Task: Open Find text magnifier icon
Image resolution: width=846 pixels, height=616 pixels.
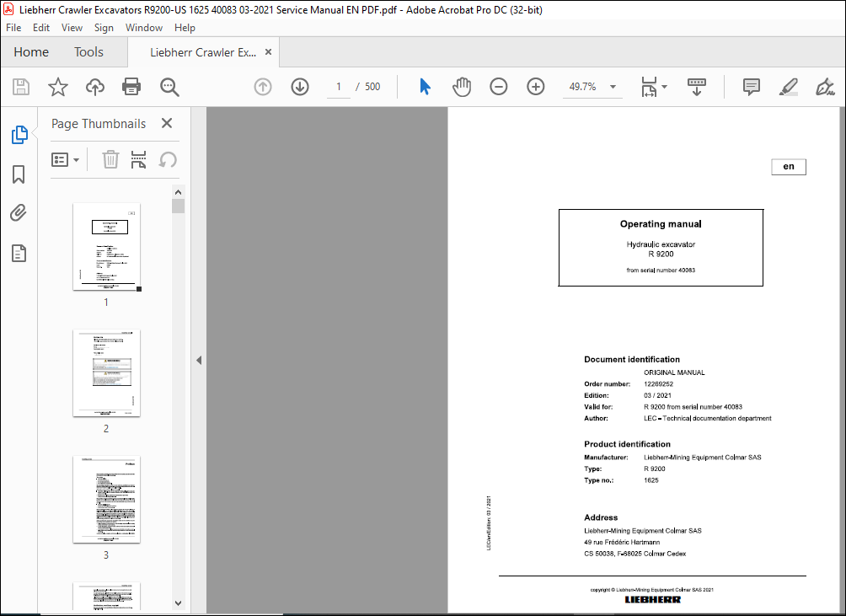Action: tap(169, 87)
